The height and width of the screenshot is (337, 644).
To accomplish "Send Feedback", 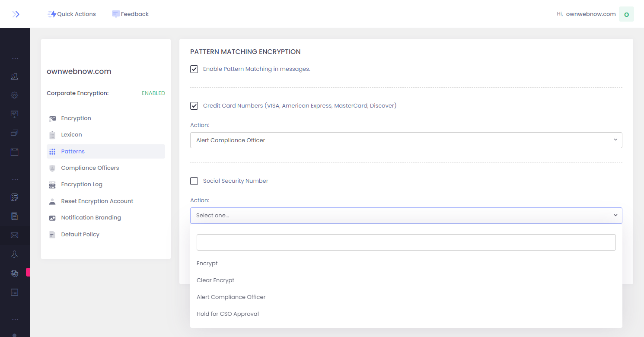I will (x=131, y=14).
